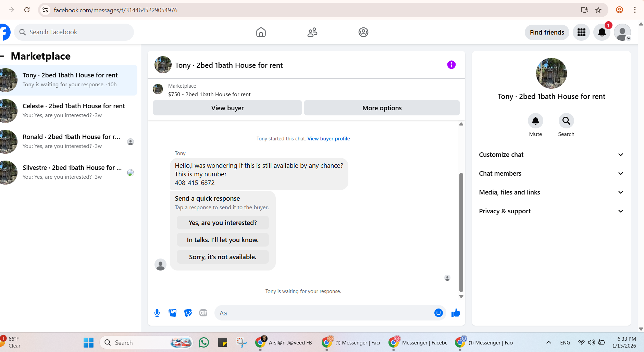This screenshot has width=644, height=352.
Task: Open Silvestre's conversation in the list
Action: 69,173
